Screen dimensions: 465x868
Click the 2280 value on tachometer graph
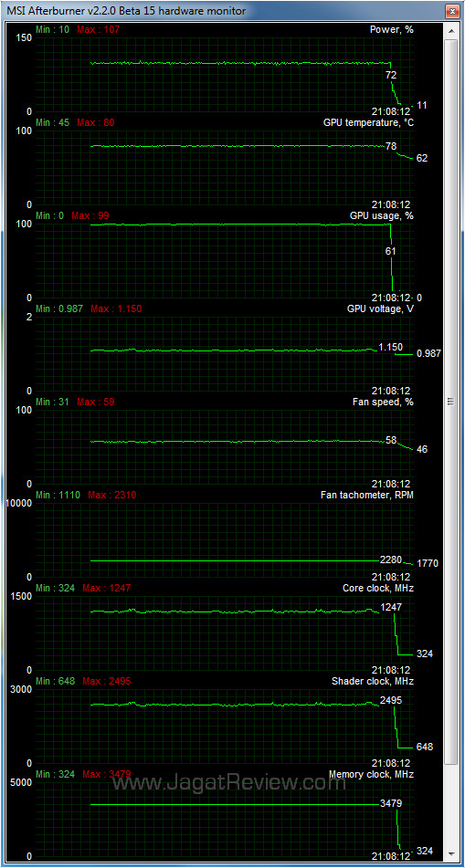[391, 559]
